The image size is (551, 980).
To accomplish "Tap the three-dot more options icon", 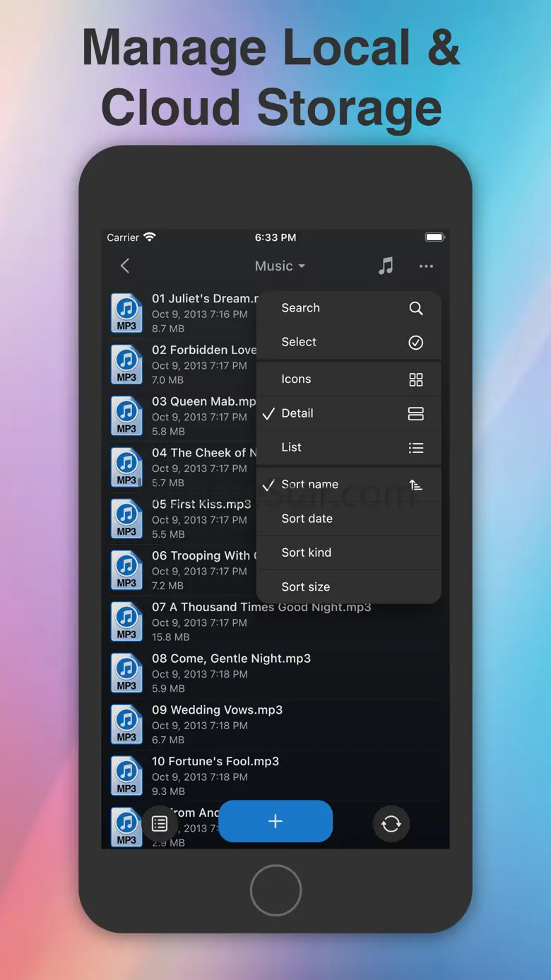I will (x=426, y=266).
